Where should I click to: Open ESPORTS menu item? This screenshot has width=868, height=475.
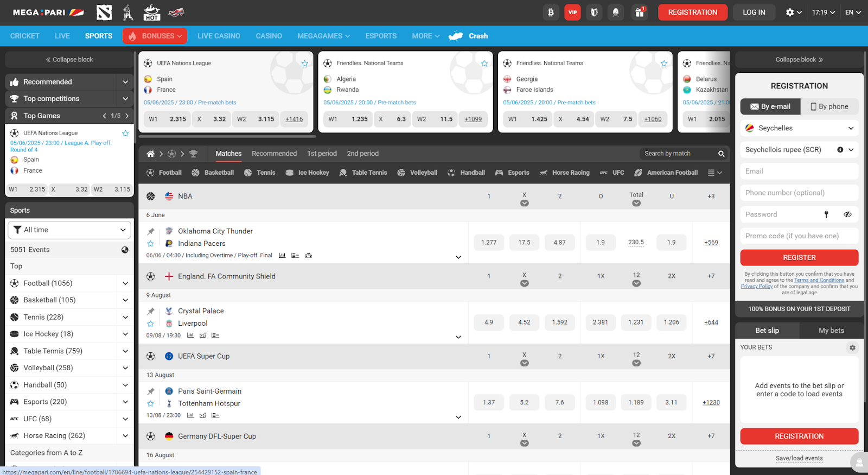(381, 36)
